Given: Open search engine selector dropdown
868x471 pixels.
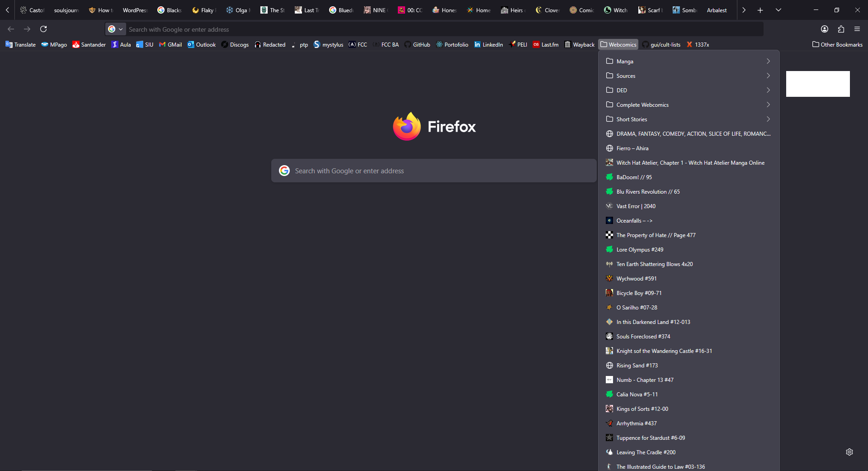Looking at the screenshot, I should click(115, 29).
